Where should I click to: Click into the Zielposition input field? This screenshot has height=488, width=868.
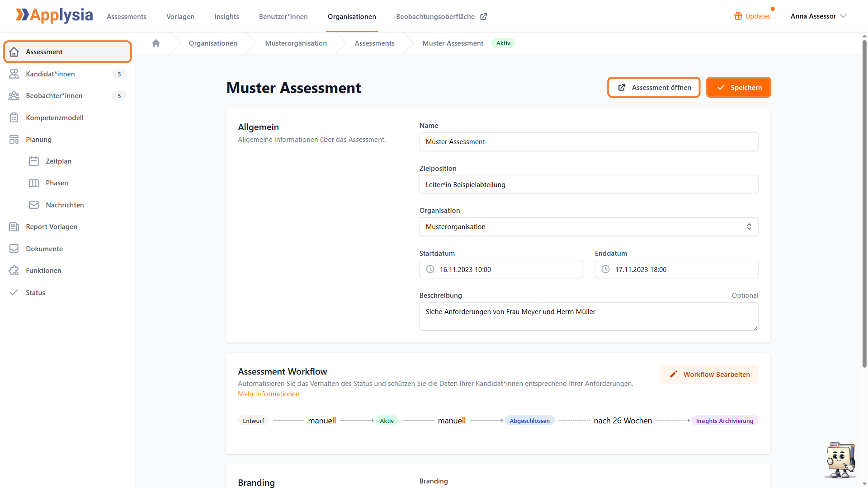[589, 185]
